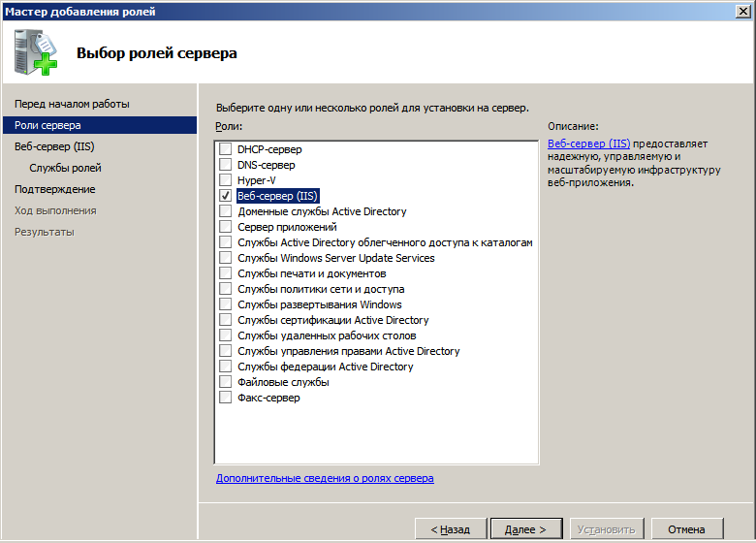Select Роли сервера step in sidebar
Screen dimensions: 756x543
(100, 125)
